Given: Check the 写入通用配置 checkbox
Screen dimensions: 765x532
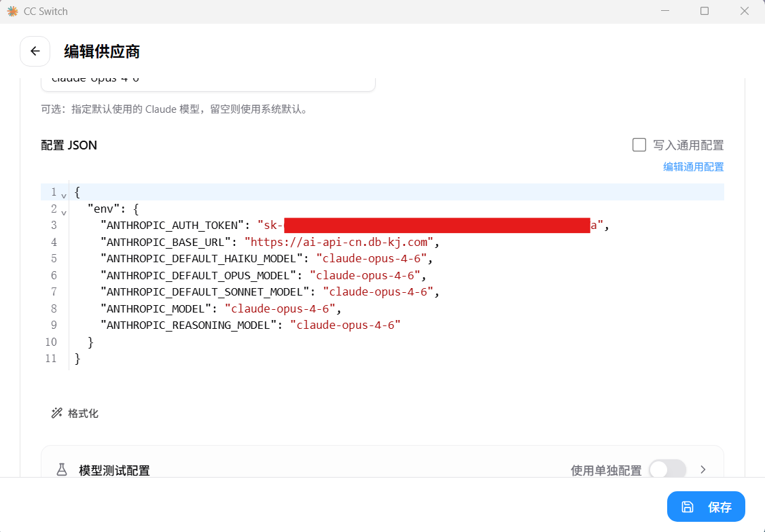Looking at the screenshot, I should (639, 145).
